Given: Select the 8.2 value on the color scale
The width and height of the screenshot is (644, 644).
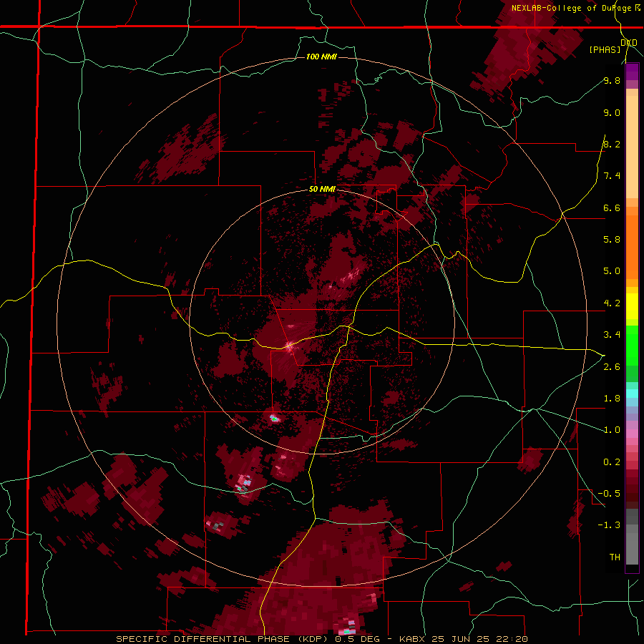Looking at the screenshot, I should pos(612,144).
